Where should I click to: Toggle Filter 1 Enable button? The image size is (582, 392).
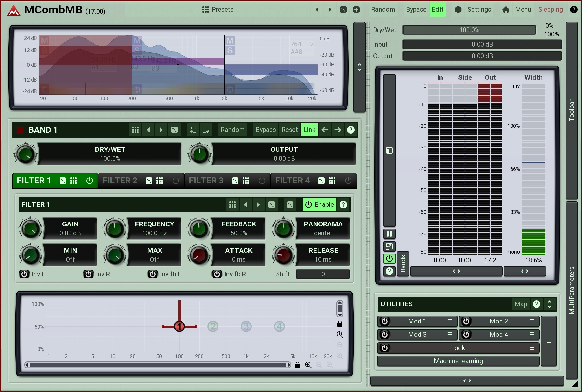tap(320, 205)
